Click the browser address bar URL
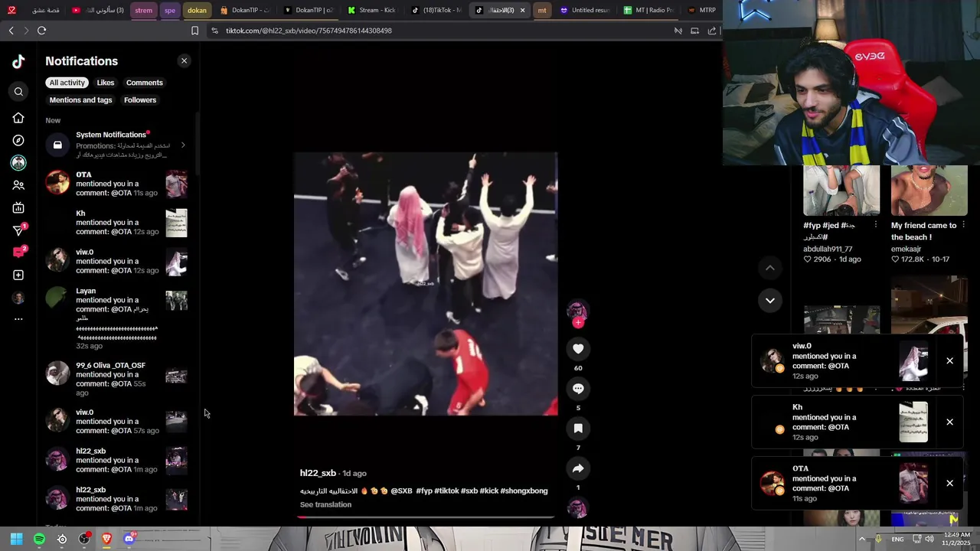 coord(309,31)
